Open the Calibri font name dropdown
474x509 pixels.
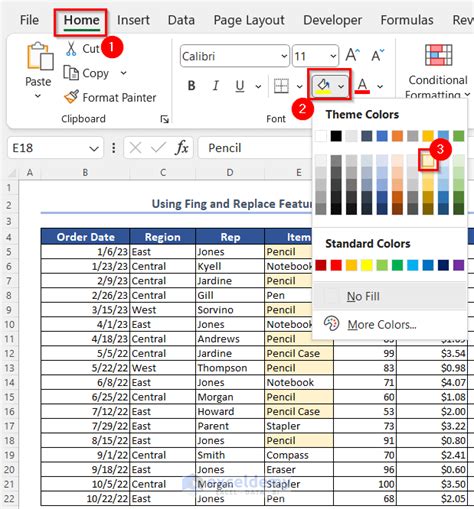coord(284,56)
